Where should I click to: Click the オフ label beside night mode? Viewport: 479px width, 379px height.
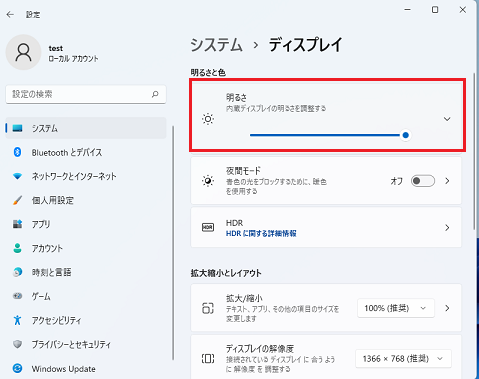[x=397, y=181]
